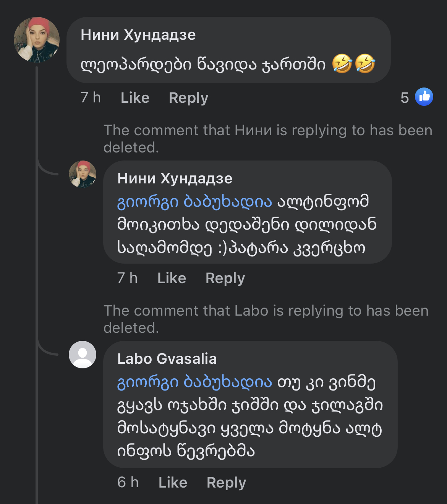The image size is (447, 504).
Task: Click the 6 h timestamp on Labo's comment
Action: click(128, 483)
